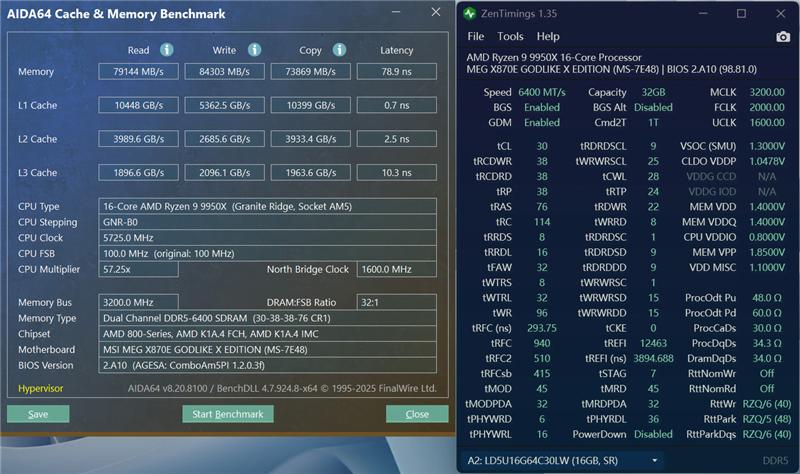Maximize the ZenTimings window
The width and height of the screenshot is (800, 474).
(741, 13)
